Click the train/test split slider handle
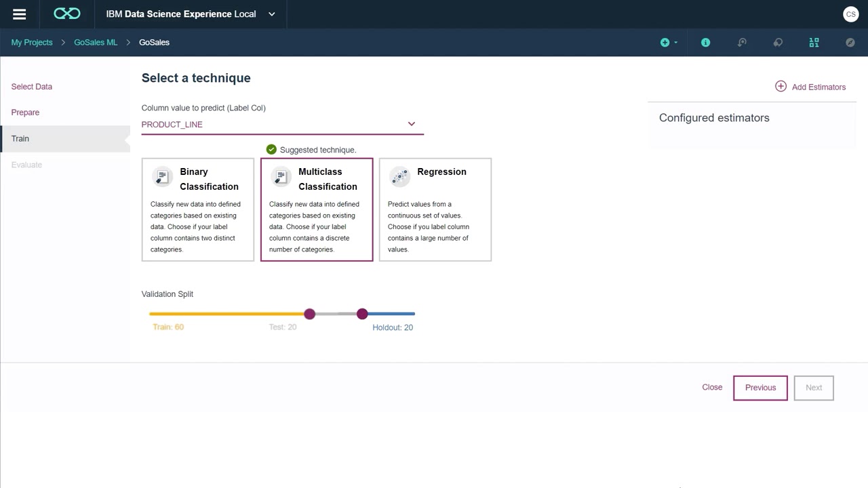This screenshot has height=488, width=868. coord(309,314)
